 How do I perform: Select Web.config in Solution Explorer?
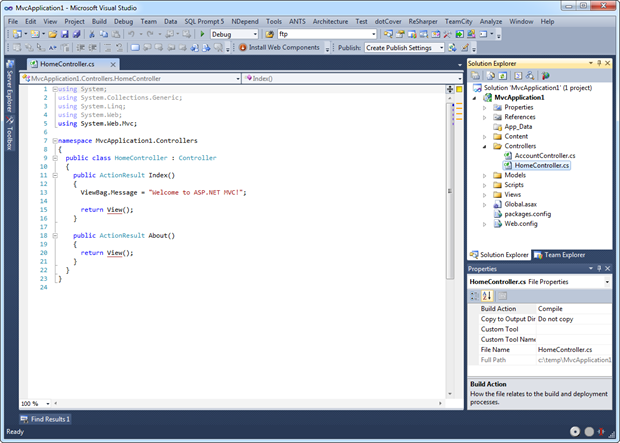[521, 224]
